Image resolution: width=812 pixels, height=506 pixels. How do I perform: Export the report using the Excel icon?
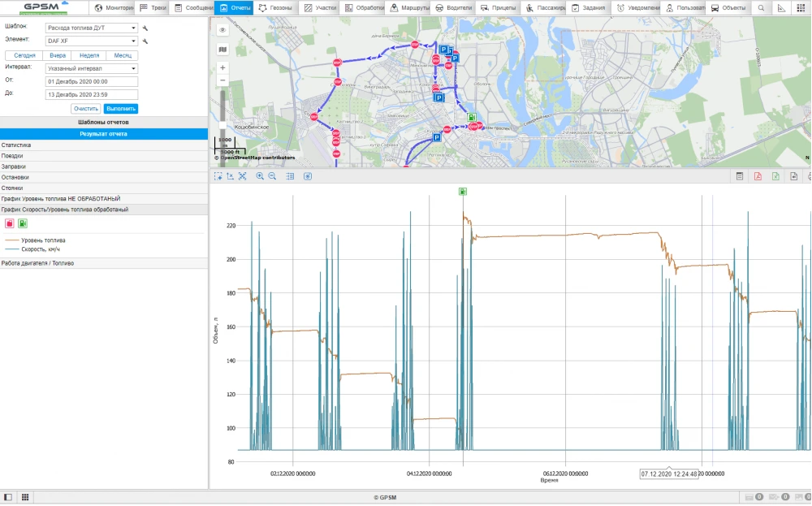[775, 176]
